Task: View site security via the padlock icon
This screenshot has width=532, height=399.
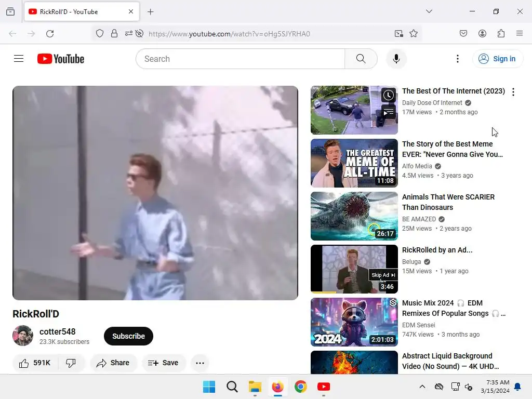Action: pos(114,33)
